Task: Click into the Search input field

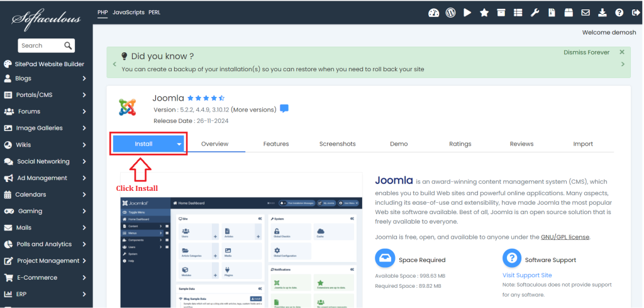Action: click(x=41, y=45)
